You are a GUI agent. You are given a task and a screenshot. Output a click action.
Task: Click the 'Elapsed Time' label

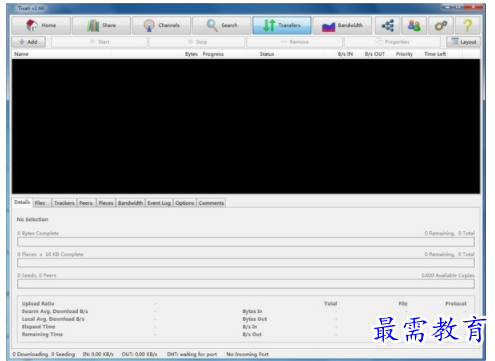tap(39, 327)
